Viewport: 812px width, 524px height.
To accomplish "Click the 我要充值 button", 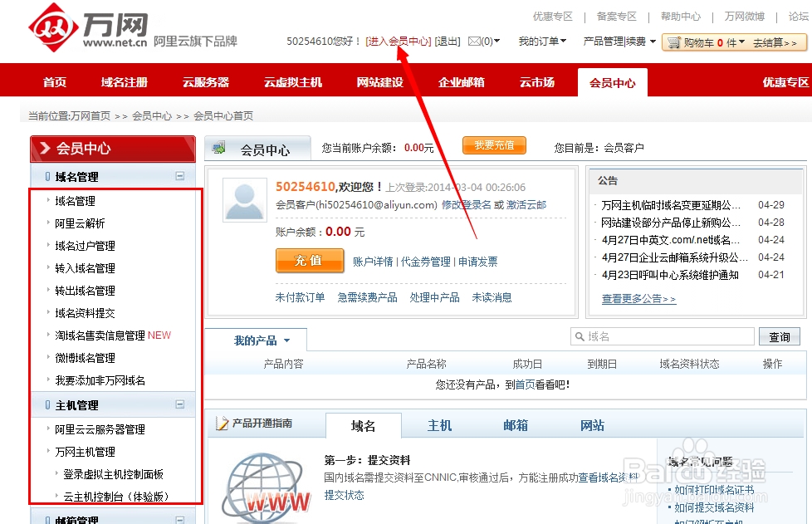I will (494, 145).
